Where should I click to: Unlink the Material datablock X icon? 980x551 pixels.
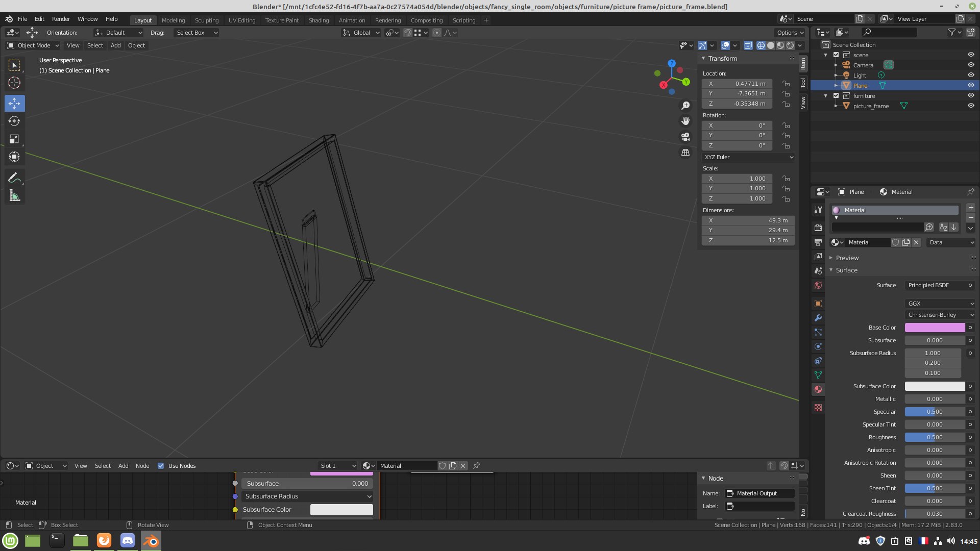click(916, 242)
